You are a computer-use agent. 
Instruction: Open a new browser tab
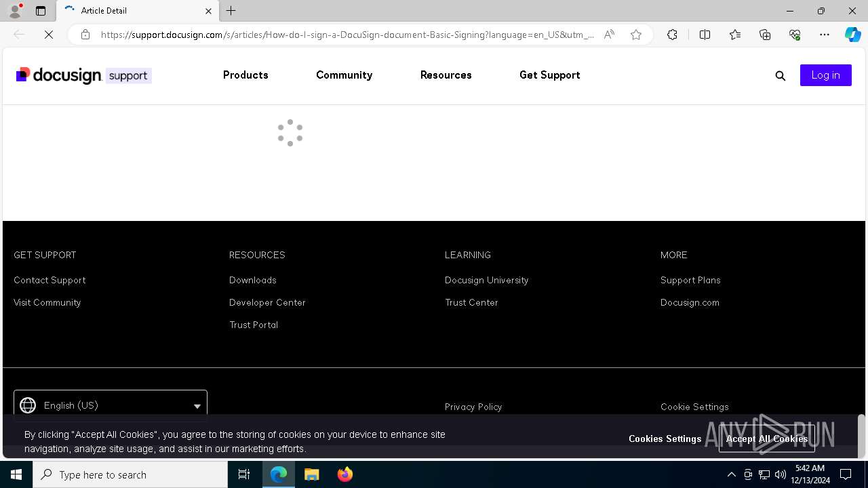pos(231,11)
